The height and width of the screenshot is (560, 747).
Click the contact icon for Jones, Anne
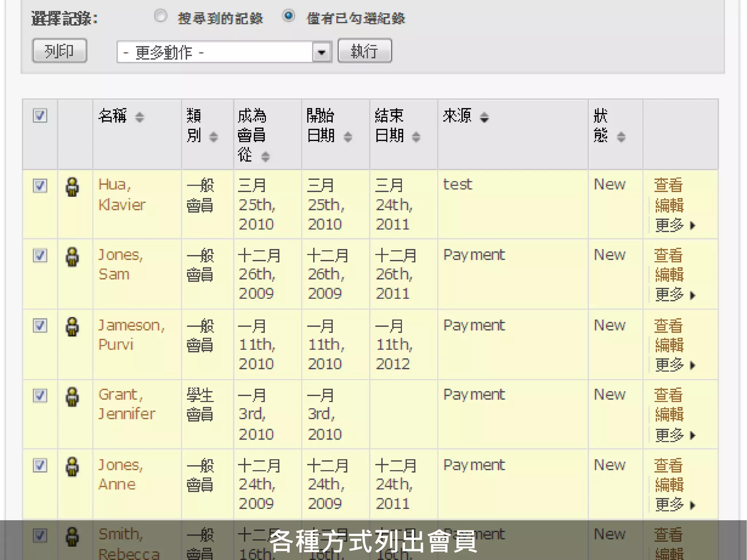point(72,467)
